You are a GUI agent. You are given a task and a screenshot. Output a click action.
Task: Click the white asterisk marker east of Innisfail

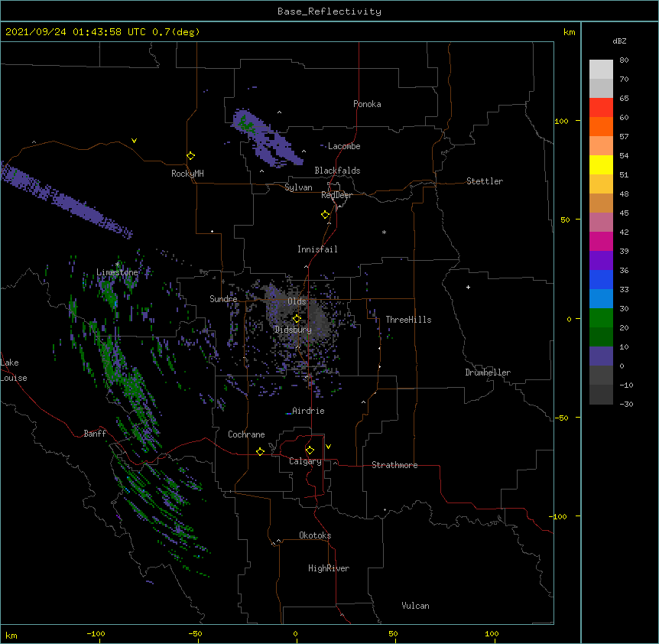click(x=384, y=232)
